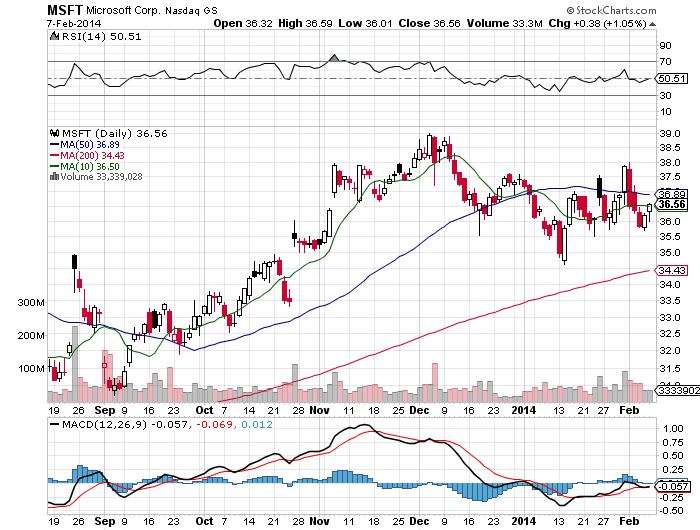The height and width of the screenshot is (530, 700).
Task: Click the 3333902 volume tag on right axis
Action: pyautogui.click(x=677, y=391)
